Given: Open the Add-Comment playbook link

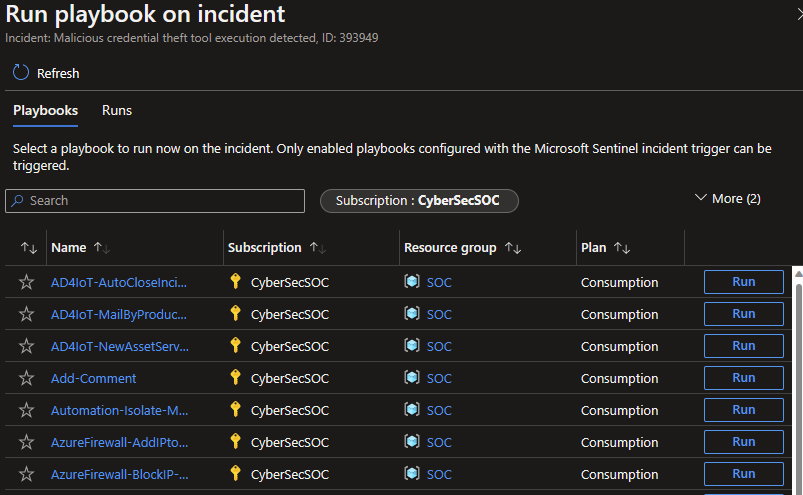Looking at the screenshot, I should pos(94,378).
